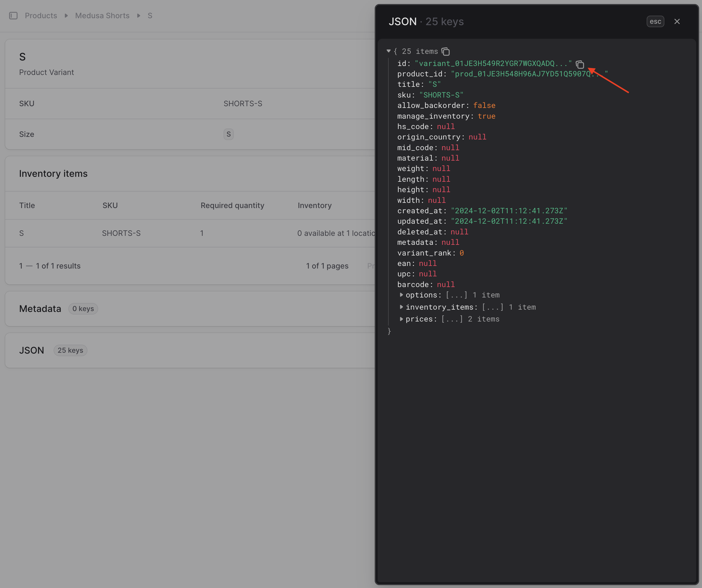Open the SHORTS-S inventory item row

121,233
